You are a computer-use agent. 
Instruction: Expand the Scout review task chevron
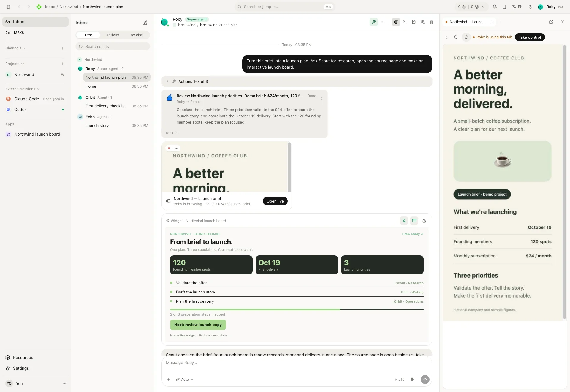click(x=321, y=99)
